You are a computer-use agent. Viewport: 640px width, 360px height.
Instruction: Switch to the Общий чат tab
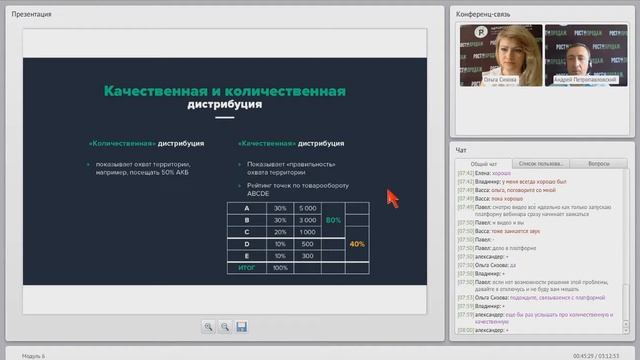point(484,164)
